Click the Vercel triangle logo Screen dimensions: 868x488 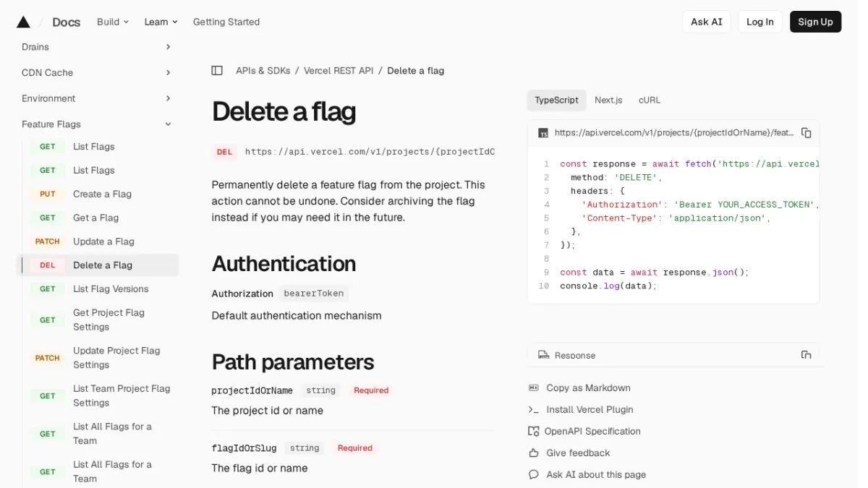click(x=23, y=22)
